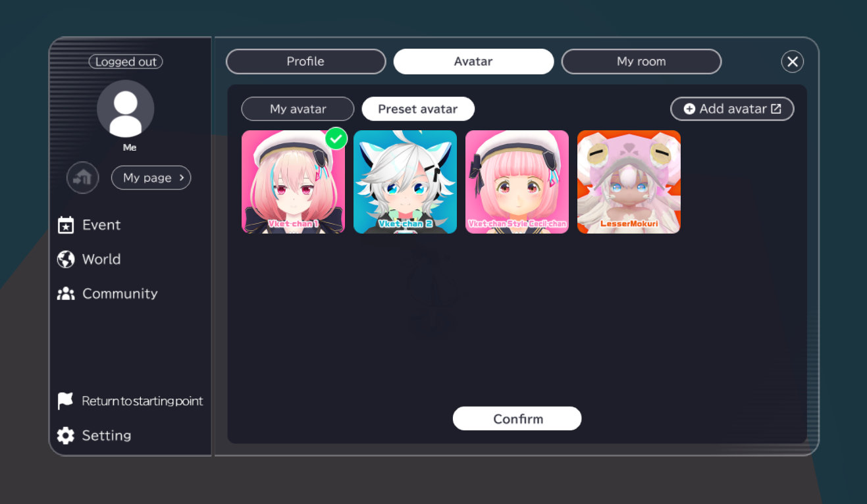
Task: Click the profile silhouette picture
Action: [126, 109]
